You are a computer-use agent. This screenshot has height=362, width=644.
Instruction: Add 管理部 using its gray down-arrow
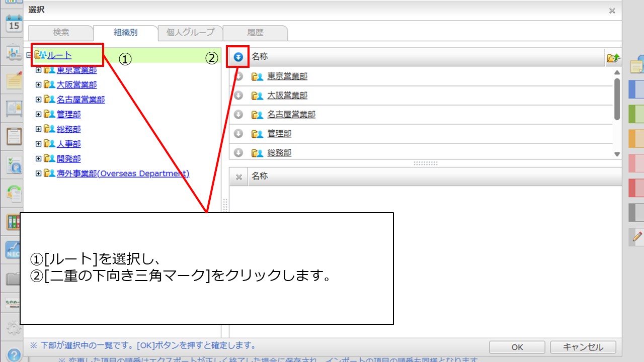point(238,134)
